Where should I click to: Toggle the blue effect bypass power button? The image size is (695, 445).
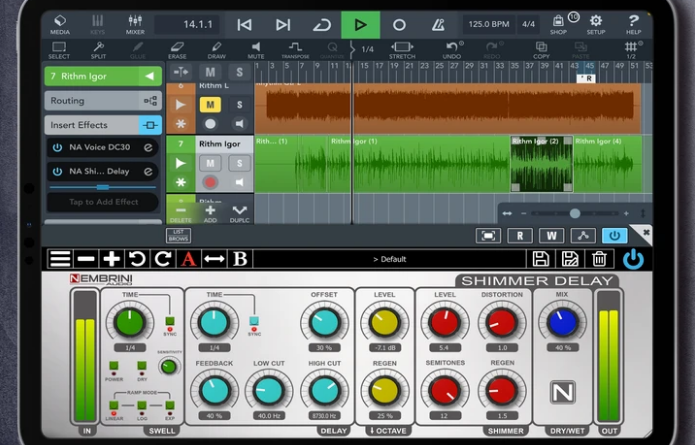pyautogui.click(x=614, y=236)
